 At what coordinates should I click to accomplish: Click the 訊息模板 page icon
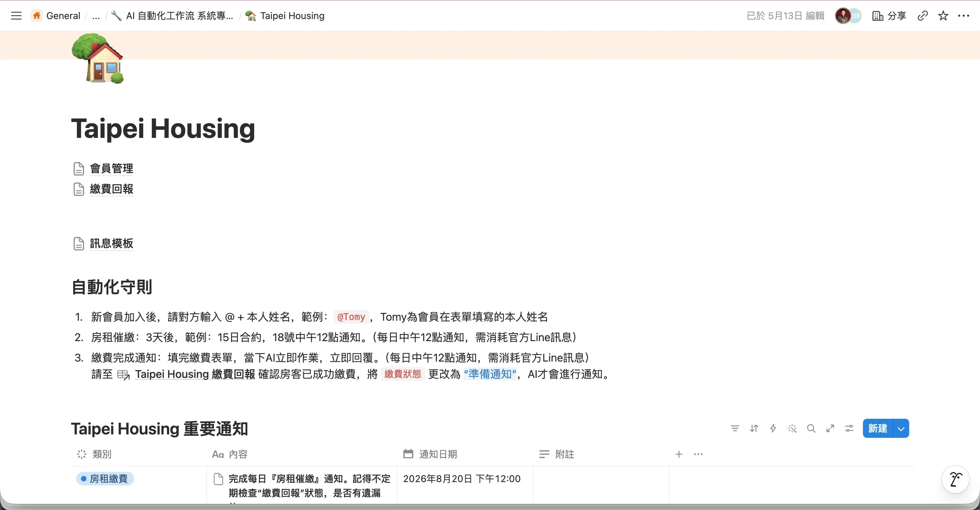[x=79, y=243]
